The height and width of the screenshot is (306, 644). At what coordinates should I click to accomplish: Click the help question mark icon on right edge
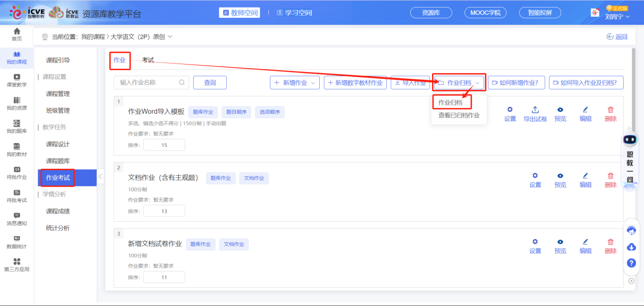[x=631, y=263]
